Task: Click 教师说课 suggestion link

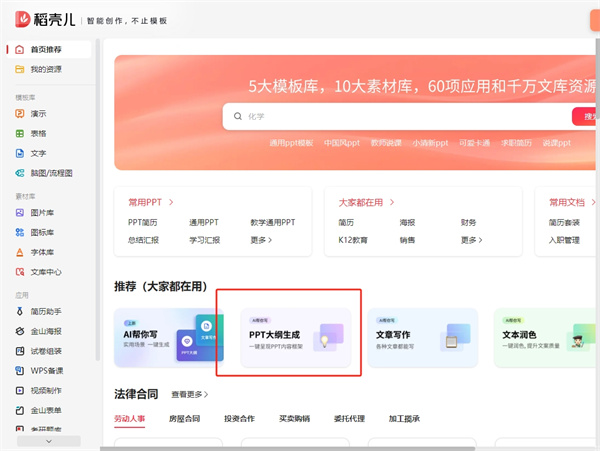Action: tap(386, 143)
